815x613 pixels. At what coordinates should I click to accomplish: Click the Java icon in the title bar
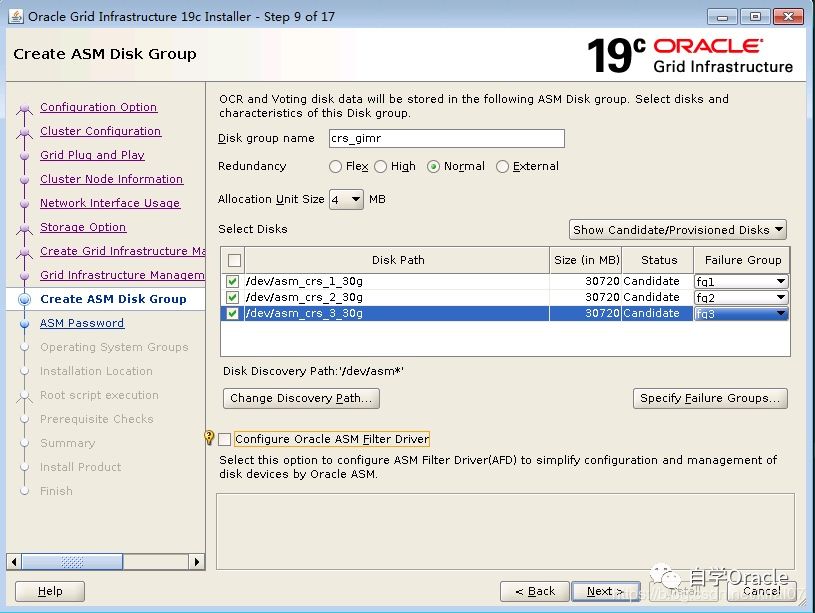(15, 16)
